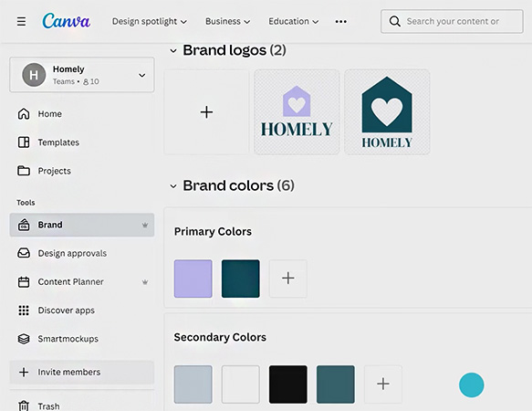The height and width of the screenshot is (411, 532).
Task: Click the search content field
Action: click(452, 21)
